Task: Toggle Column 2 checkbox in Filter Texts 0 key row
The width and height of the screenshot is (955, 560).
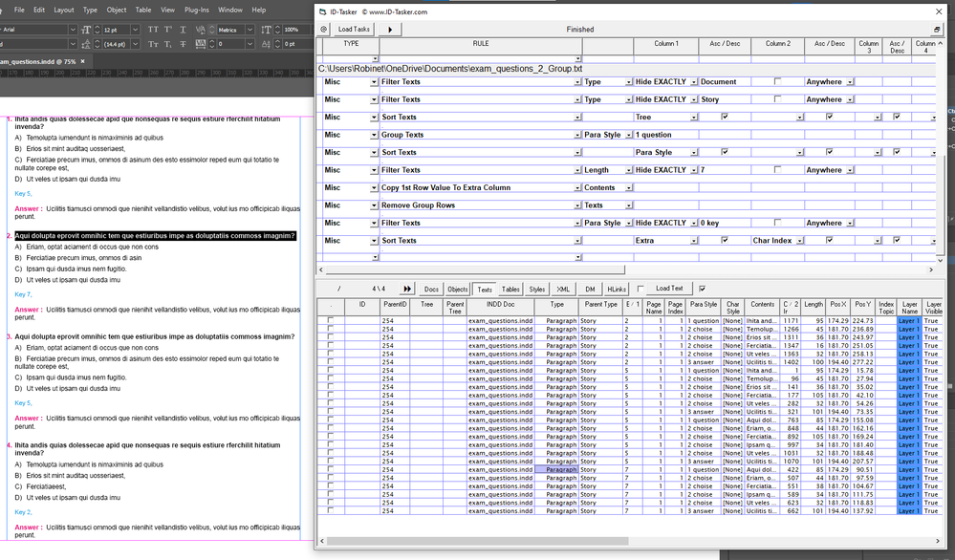Action: click(x=777, y=222)
